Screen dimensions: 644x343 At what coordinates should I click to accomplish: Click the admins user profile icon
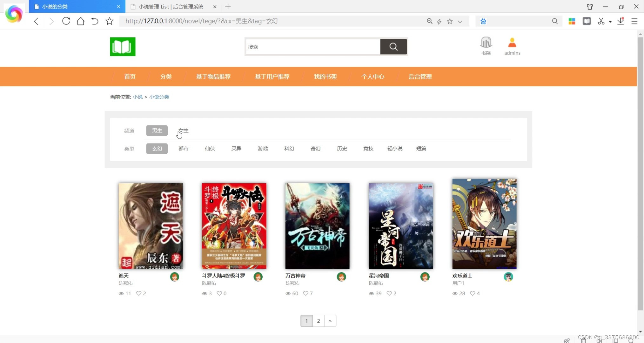tap(512, 43)
